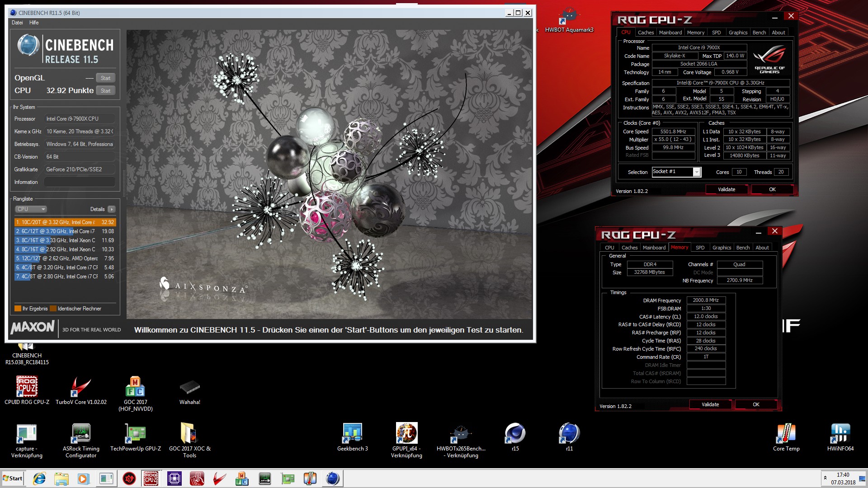The image size is (868, 488).
Task: Switch to ROG CPU-Z taskbar button
Action: pos(151,479)
